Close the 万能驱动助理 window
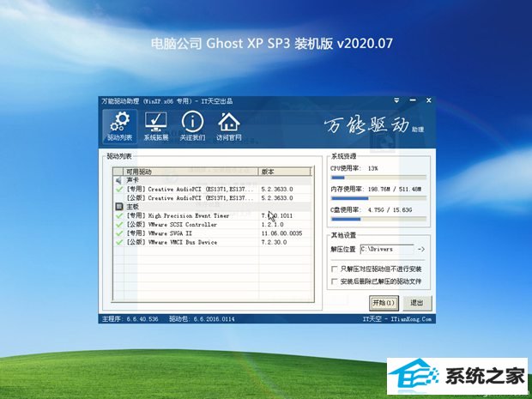 (x=429, y=100)
